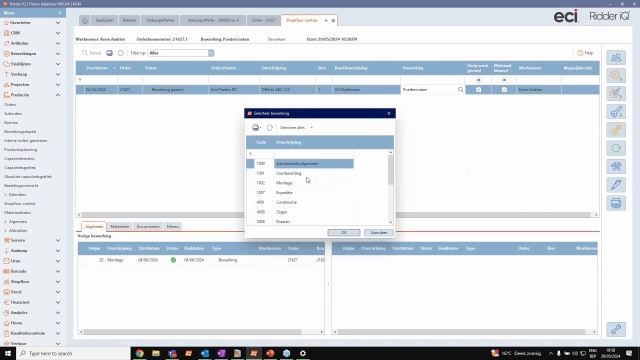Click the employees icon in right sidebar
This screenshot has width=640, height=360.
[x=616, y=58]
